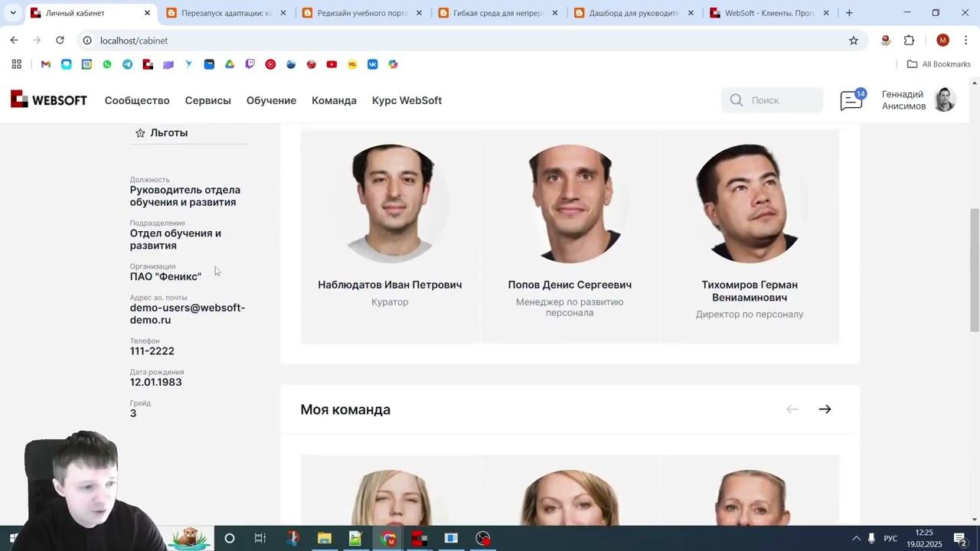Open Task View on taskbar
980x551 pixels.
tap(260, 539)
